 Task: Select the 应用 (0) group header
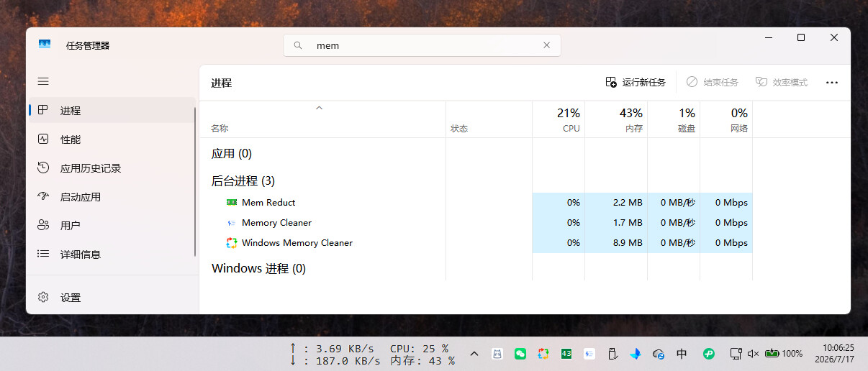[x=232, y=153]
